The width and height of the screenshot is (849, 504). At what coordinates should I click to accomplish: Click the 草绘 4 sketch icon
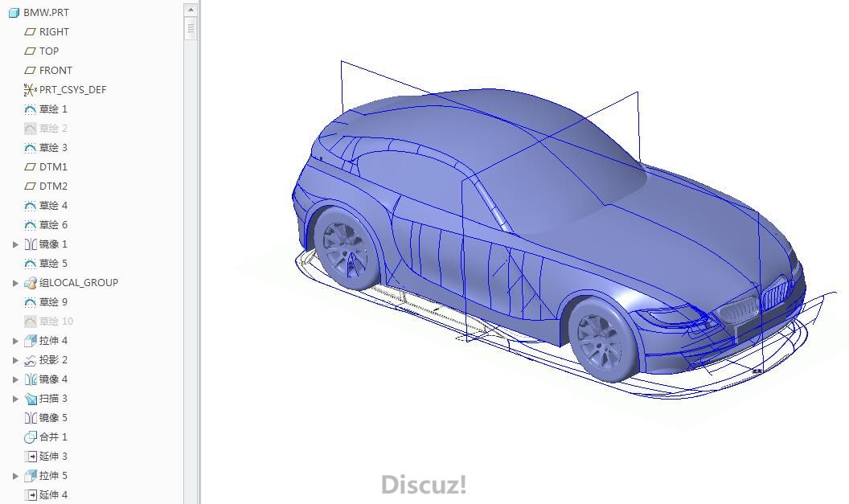tap(31, 206)
